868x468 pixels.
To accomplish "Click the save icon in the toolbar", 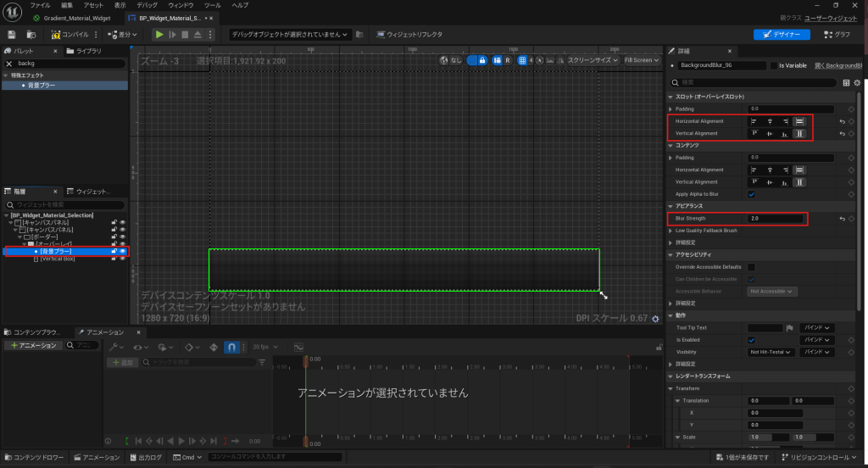I will [x=12, y=35].
